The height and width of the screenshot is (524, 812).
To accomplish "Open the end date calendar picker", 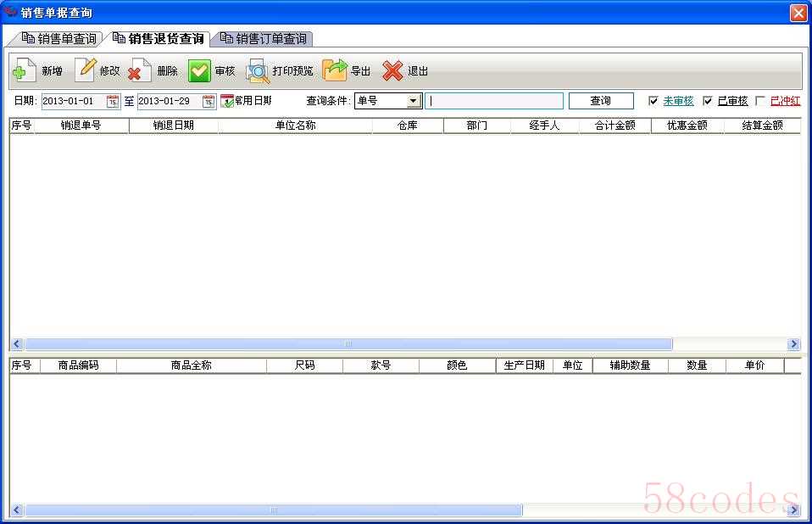I will (x=209, y=101).
